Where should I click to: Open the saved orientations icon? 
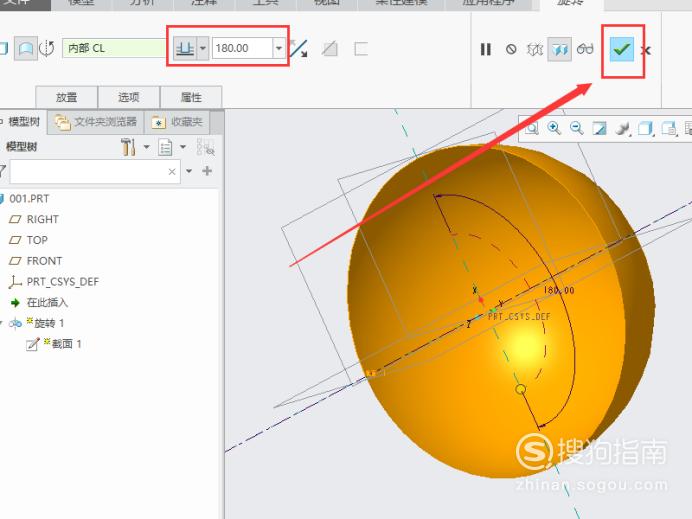(669, 129)
